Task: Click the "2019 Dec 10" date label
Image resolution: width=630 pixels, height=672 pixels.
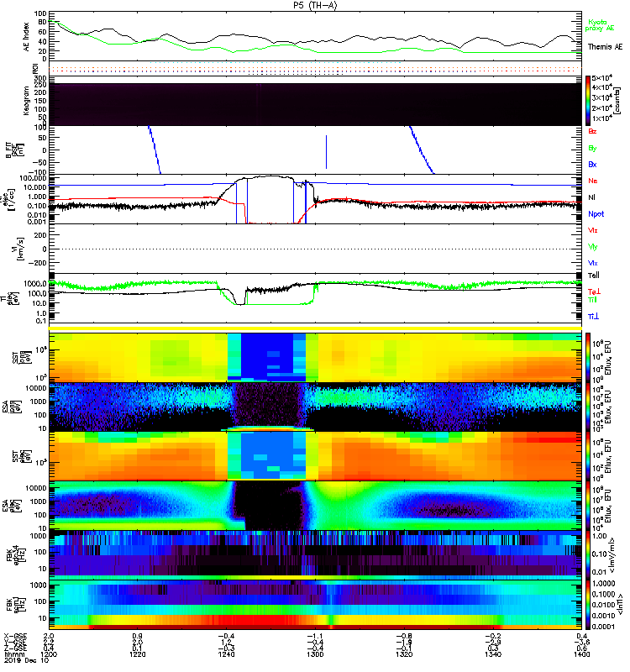Action: [26, 661]
